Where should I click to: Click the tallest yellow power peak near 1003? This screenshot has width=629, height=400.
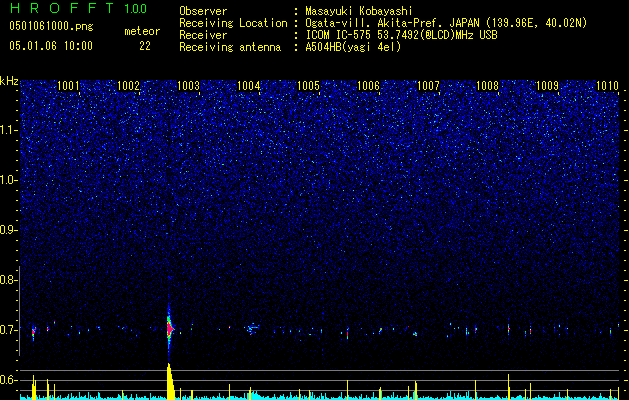click(x=170, y=382)
